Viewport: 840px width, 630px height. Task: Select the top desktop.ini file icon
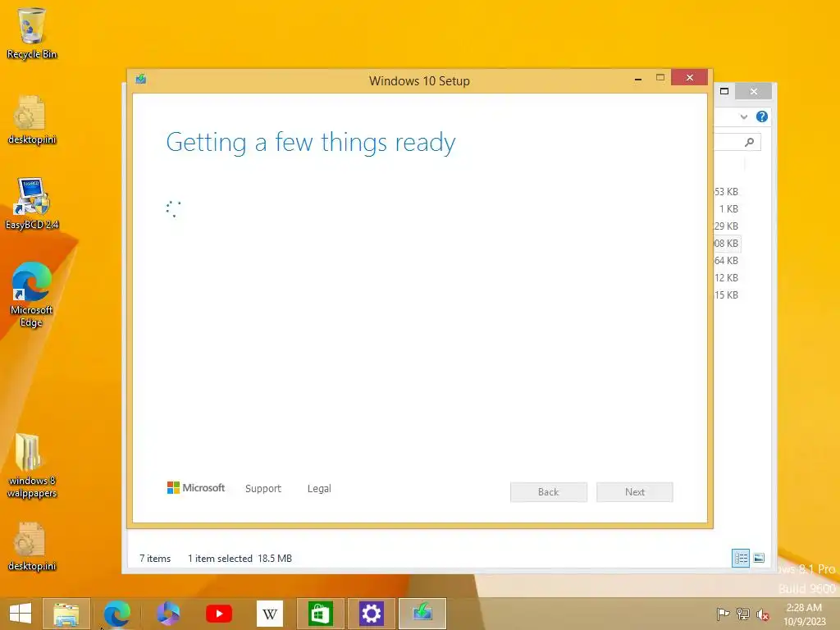[x=32, y=120]
